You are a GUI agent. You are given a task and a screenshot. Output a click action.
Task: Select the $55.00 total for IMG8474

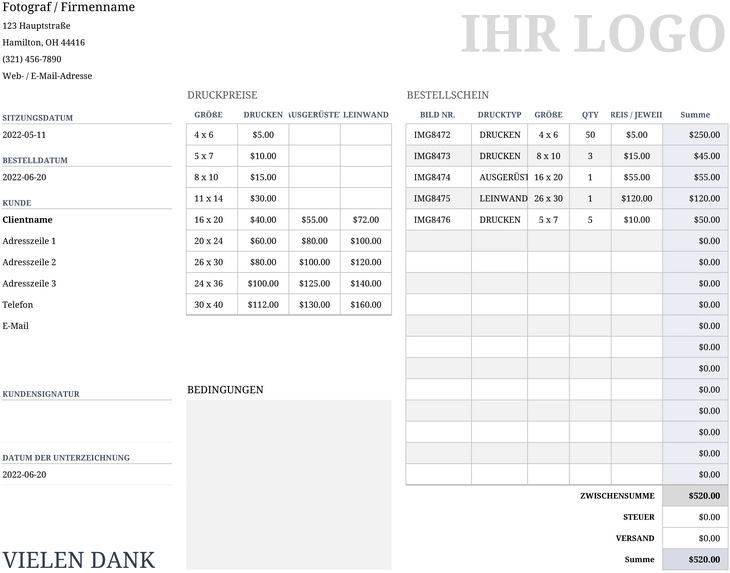(x=695, y=177)
